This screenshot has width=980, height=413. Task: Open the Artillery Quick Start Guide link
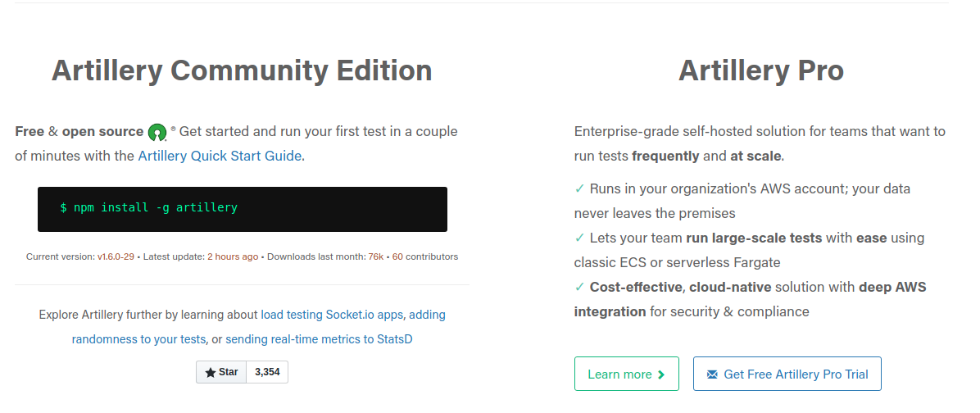pos(220,156)
